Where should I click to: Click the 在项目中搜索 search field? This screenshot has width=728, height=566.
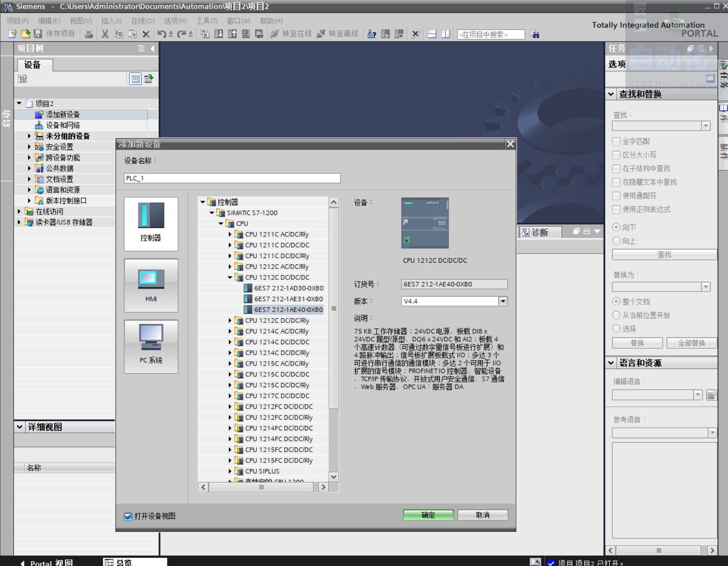(491, 34)
